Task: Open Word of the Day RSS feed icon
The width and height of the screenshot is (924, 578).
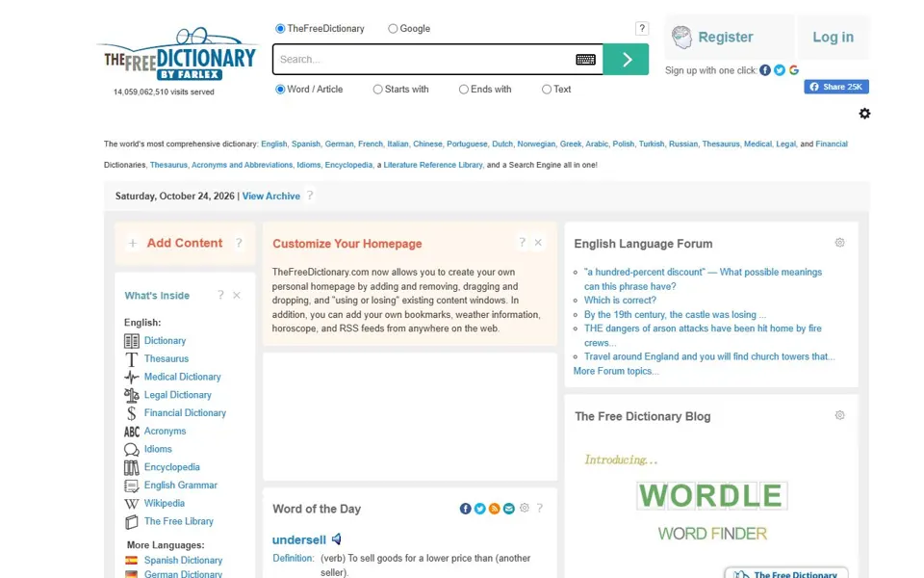Action: coord(495,509)
